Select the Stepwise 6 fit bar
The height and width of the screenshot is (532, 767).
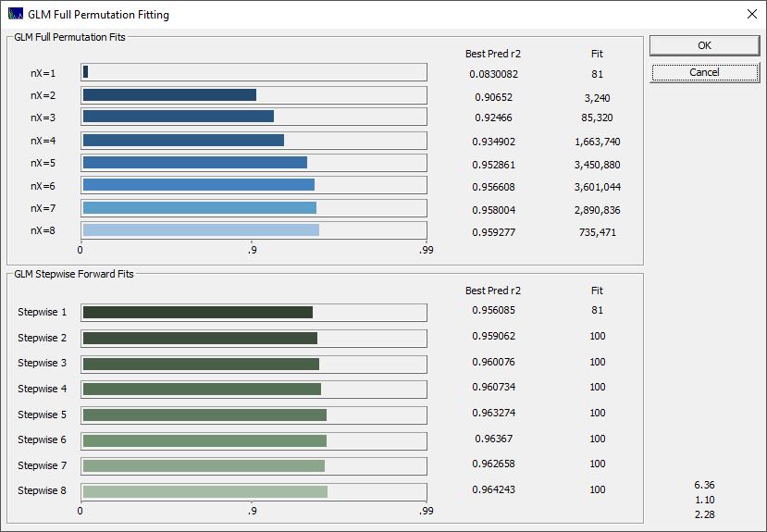(254, 441)
